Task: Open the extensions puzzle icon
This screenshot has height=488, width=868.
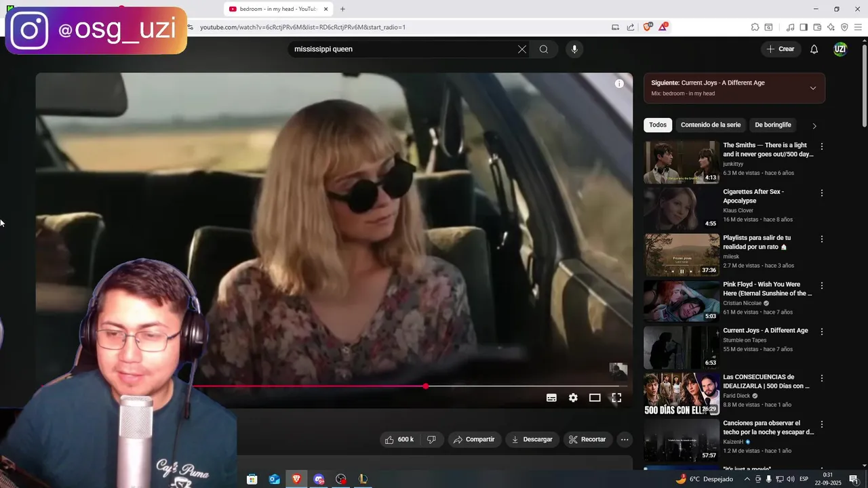Action: pyautogui.click(x=755, y=27)
